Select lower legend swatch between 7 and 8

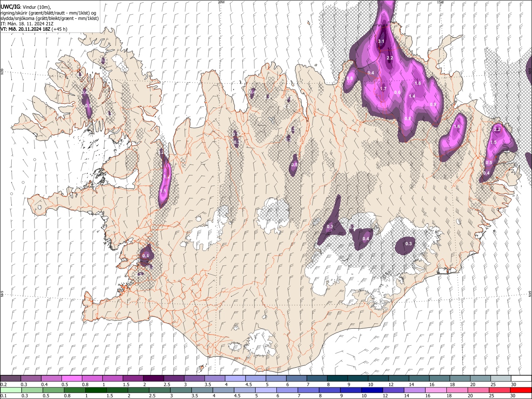click(308, 390)
